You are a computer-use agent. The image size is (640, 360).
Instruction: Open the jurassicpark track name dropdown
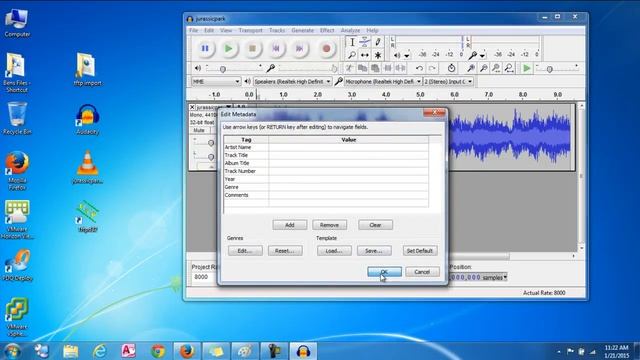[228, 107]
